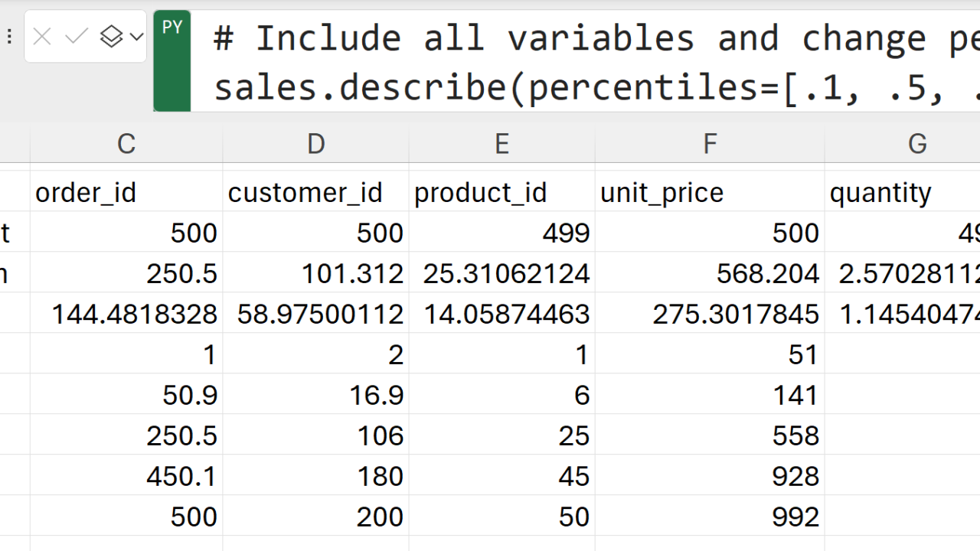Select column E header
The height and width of the screenshot is (551, 980).
click(x=501, y=143)
